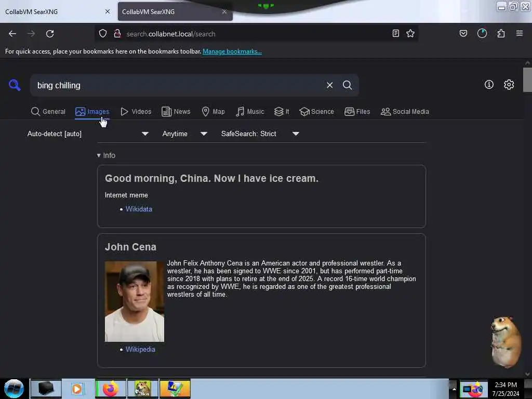
Task: Collapse the Info section triangle
Action: (99, 155)
